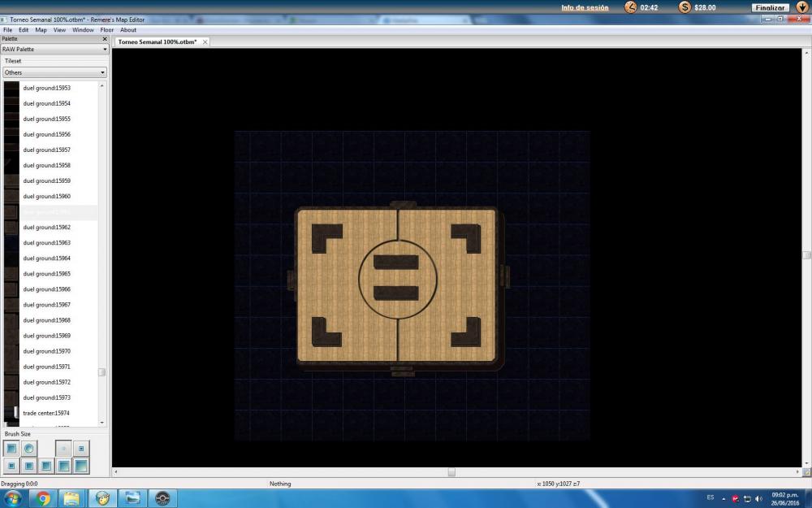Open the About menu
Viewport: 812px width, 508px height.
[x=128, y=30]
